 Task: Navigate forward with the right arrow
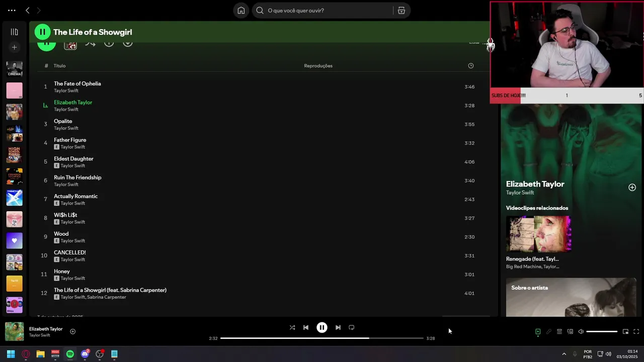[38, 11]
